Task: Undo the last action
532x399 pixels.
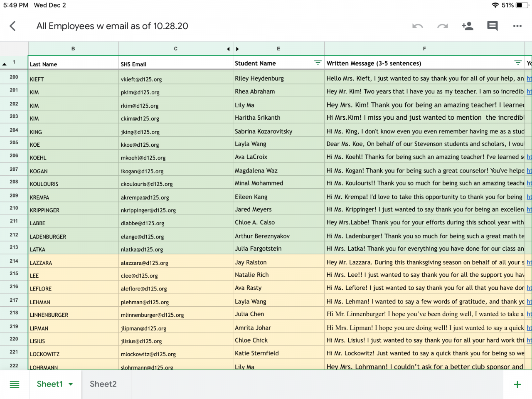Action: tap(417, 26)
